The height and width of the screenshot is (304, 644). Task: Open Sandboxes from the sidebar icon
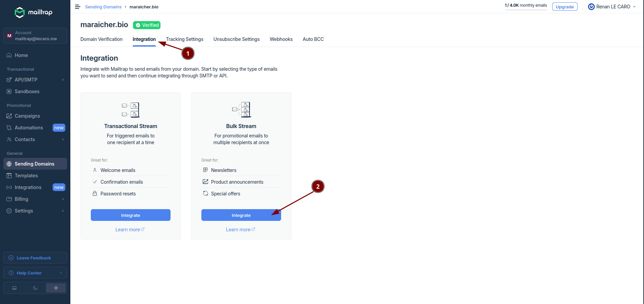pyautogui.click(x=9, y=92)
